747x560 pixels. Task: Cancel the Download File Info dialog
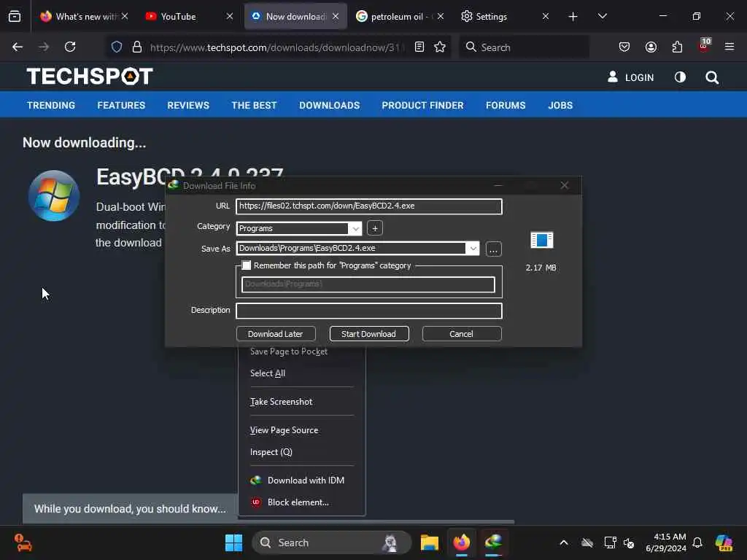[461, 334]
